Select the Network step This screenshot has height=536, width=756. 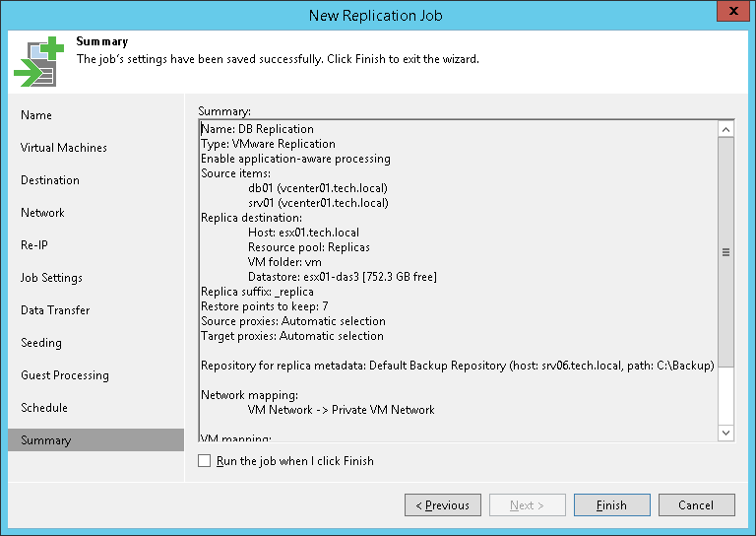tap(42, 213)
